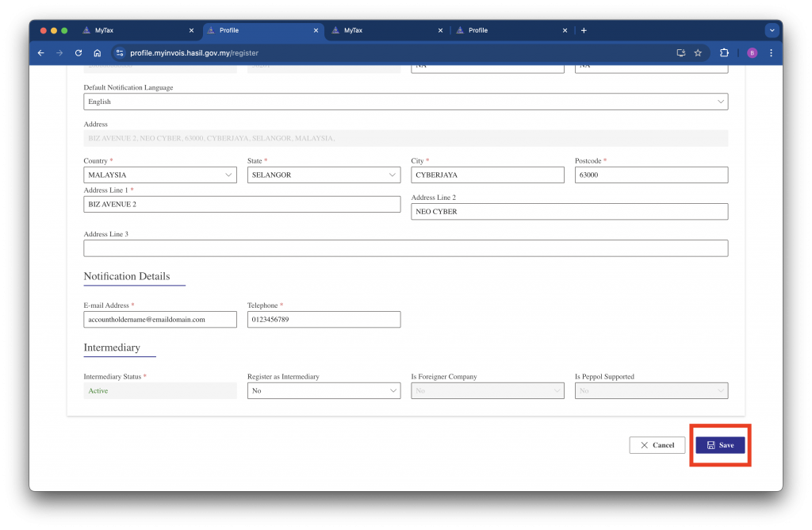Reload the page with refresh icon
Screen dimensions: 812x530
pyautogui.click(x=79, y=53)
